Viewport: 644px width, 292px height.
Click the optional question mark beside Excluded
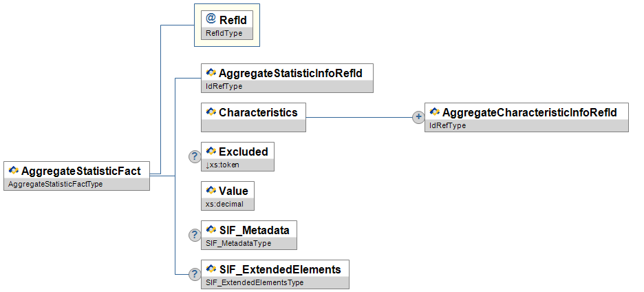[x=195, y=156]
